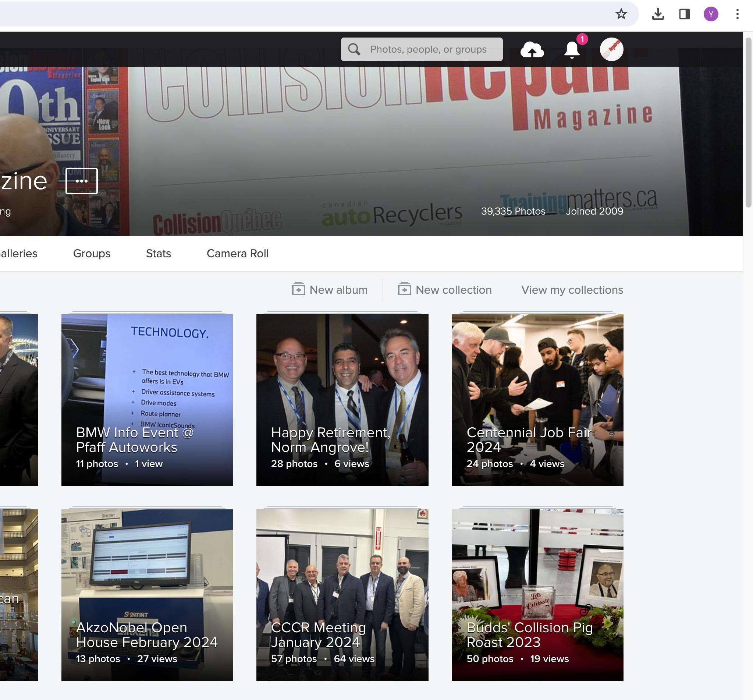
Task: Click the profile avatar in header
Action: tap(611, 49)
